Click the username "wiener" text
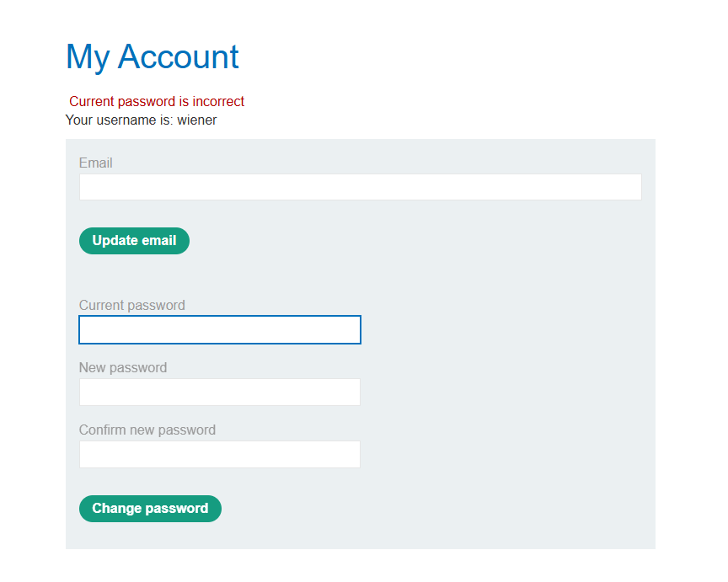Image resolution: width=728 pixels, height=582 pixels. tap(197, 120)
